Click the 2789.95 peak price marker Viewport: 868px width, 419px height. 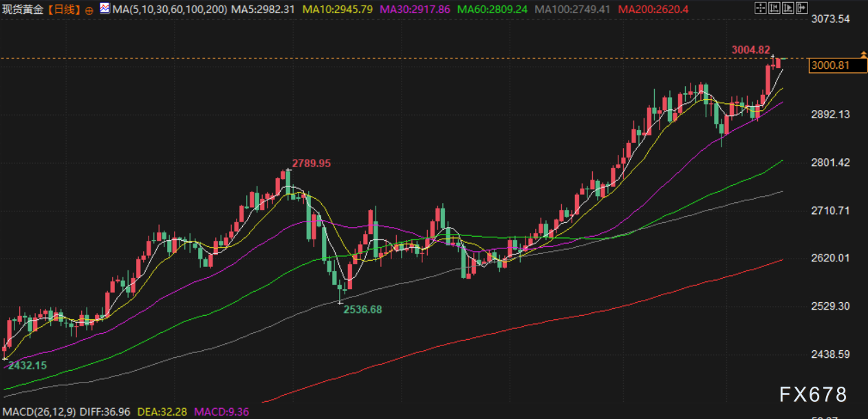(311, 163)
